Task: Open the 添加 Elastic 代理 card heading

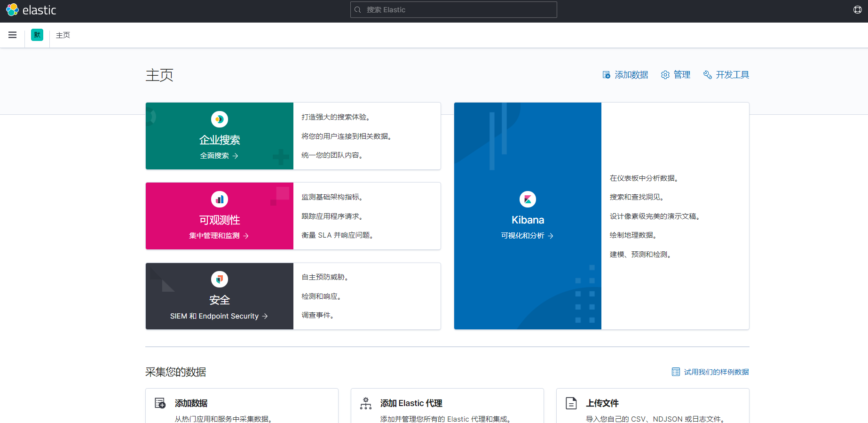Action: tap(411, 403)
